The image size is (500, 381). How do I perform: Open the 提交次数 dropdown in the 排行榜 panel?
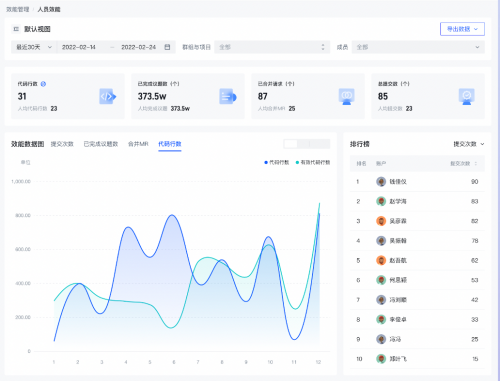tap(468, 144)
